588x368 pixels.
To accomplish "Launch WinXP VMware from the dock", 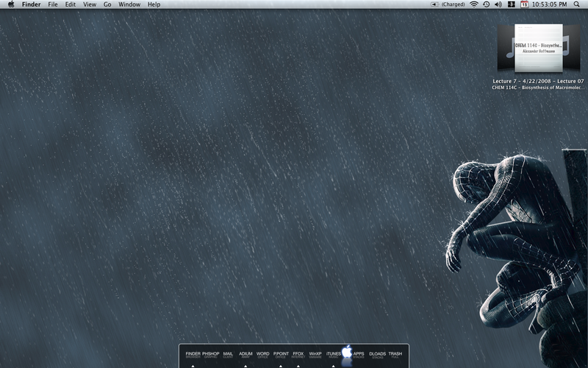I will point(315,355).
